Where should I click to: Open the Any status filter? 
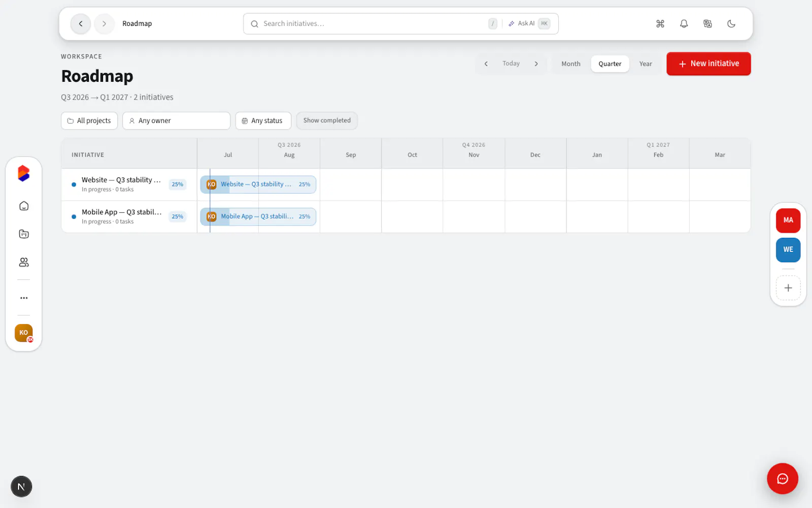pyautogui.click(x=263, y=121)
